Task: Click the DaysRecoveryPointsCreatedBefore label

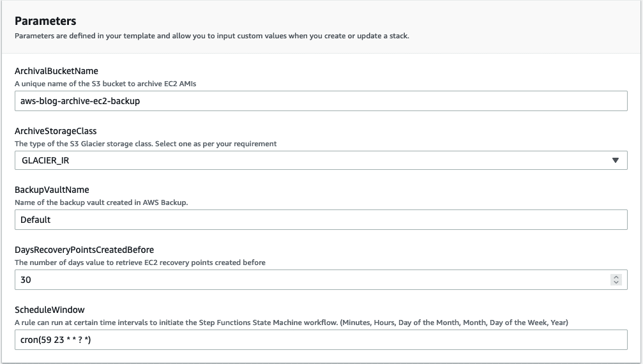Action: click(84, 250)
